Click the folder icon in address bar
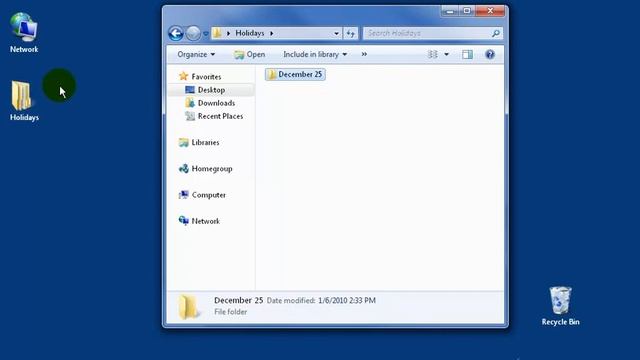 218,33
